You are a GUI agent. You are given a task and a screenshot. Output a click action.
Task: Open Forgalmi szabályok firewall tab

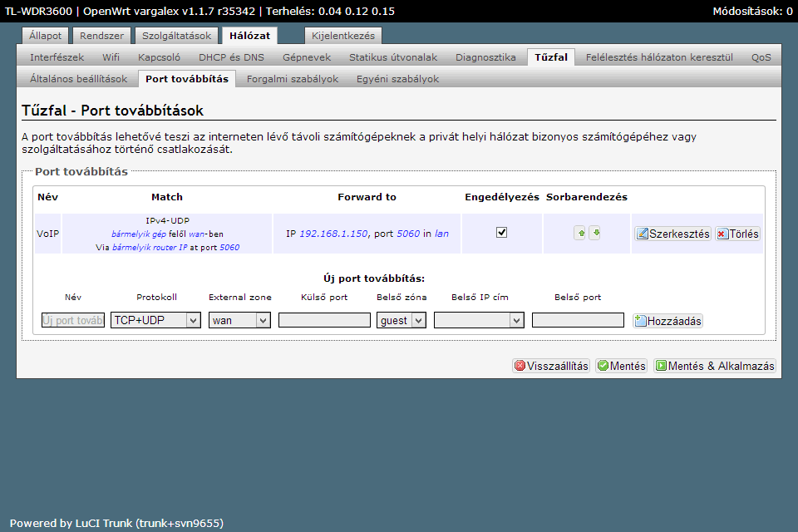[292, 79]
